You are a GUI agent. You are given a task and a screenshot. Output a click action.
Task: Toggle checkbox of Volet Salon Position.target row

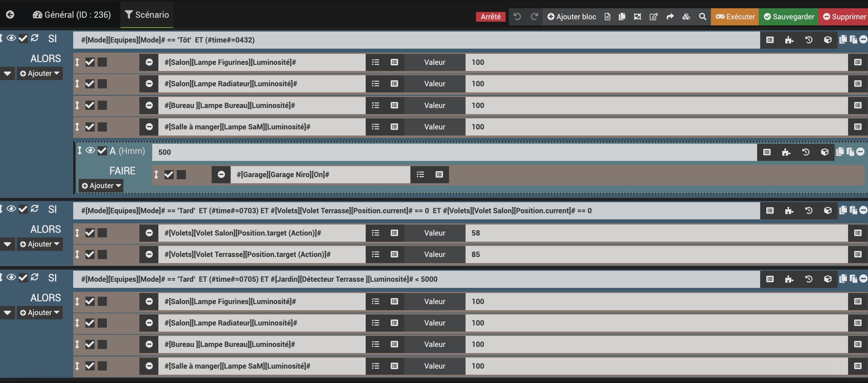(x=90, y=233)
